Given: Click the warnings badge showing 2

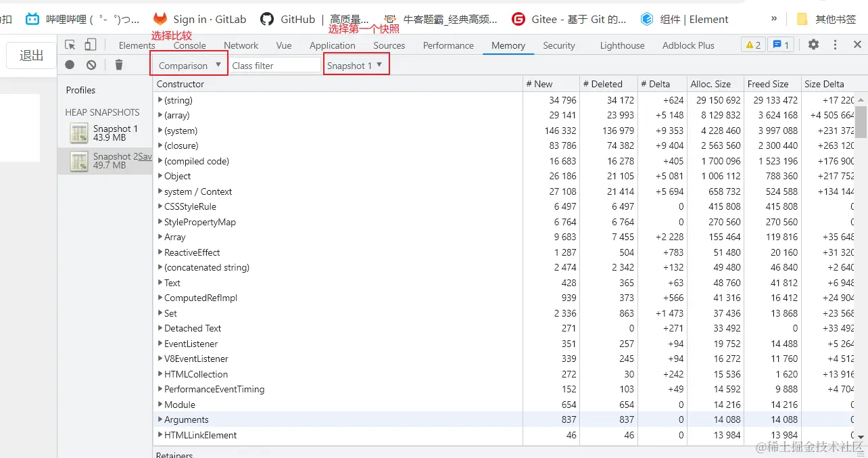Looking at the screenshot, I should tap(753, 45).
